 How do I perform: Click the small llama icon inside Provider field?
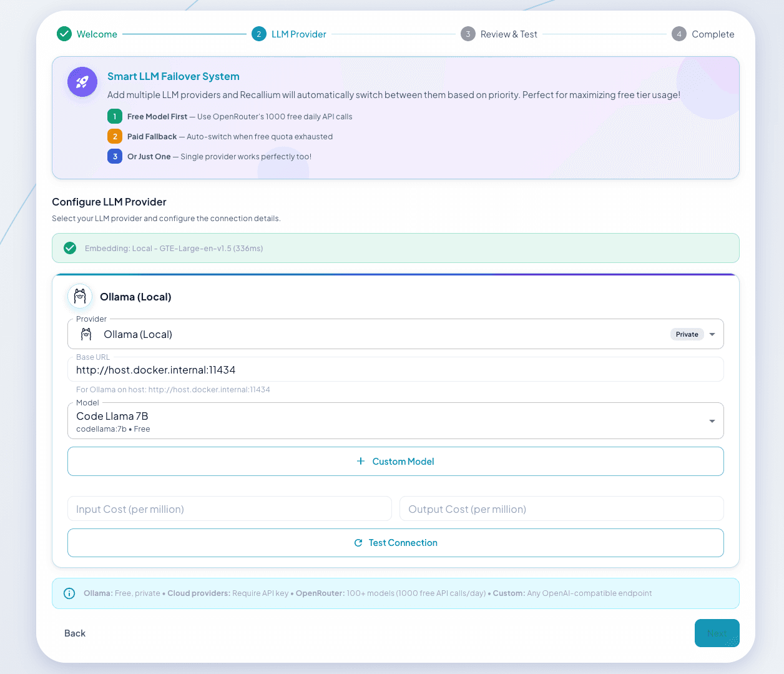click(x=86, y=334)
